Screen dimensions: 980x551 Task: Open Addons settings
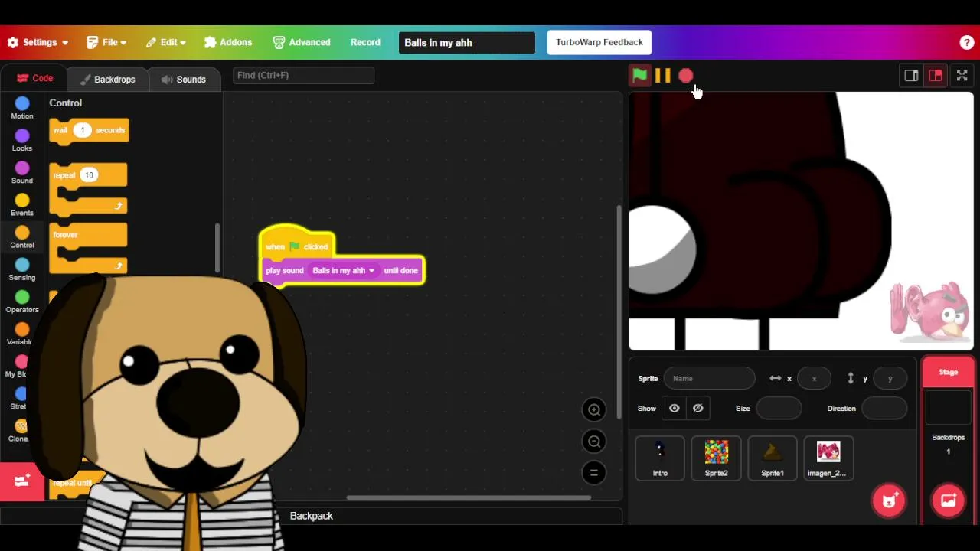[228, 42]
